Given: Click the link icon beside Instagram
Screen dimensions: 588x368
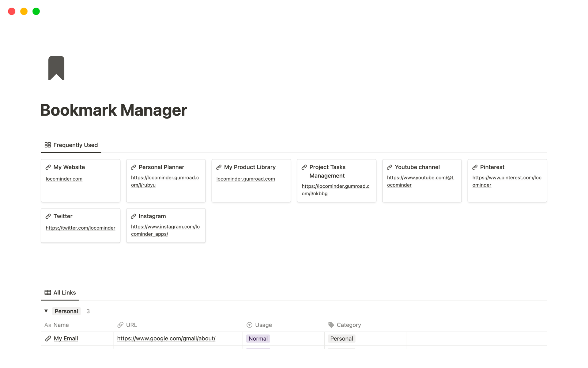Looking at the screenshot, I should coord(134,217).
